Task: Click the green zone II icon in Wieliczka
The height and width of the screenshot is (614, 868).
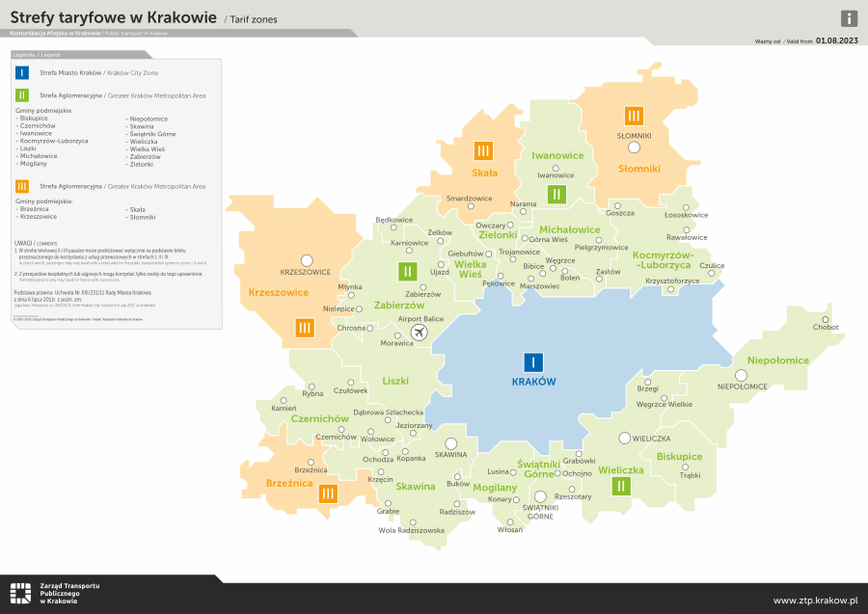Action: pos(620,486)
